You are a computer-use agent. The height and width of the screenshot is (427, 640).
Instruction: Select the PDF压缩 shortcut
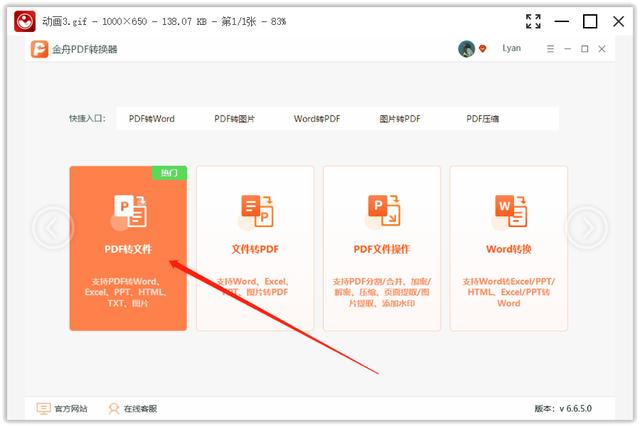pyautogui.click(x=482, y=119)
